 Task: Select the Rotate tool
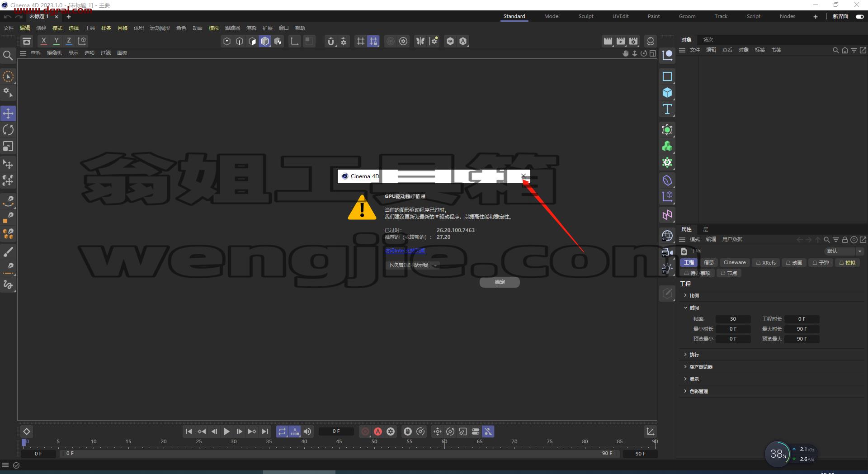pos(8,130)
